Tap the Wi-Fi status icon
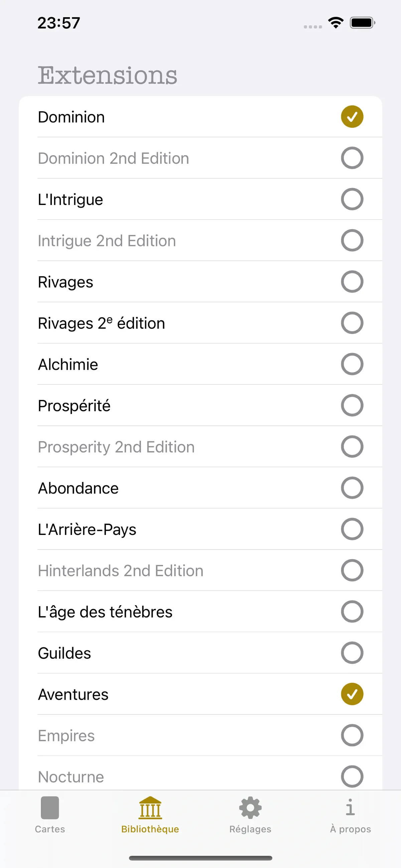 click(x=336, y=23)
